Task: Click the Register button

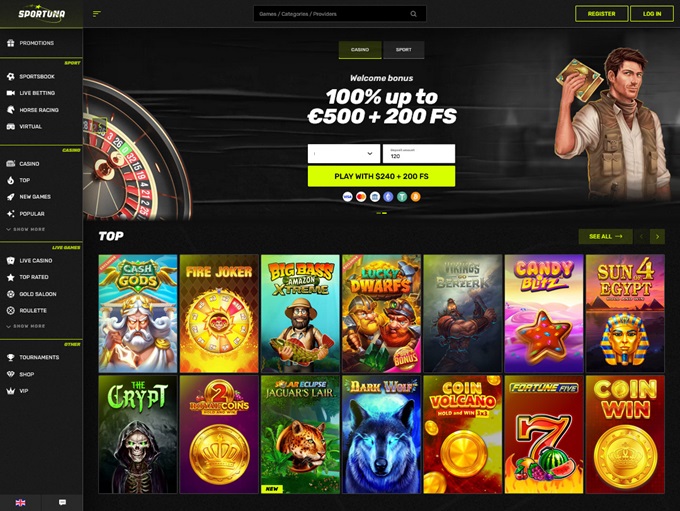Action: click(602, 14)
